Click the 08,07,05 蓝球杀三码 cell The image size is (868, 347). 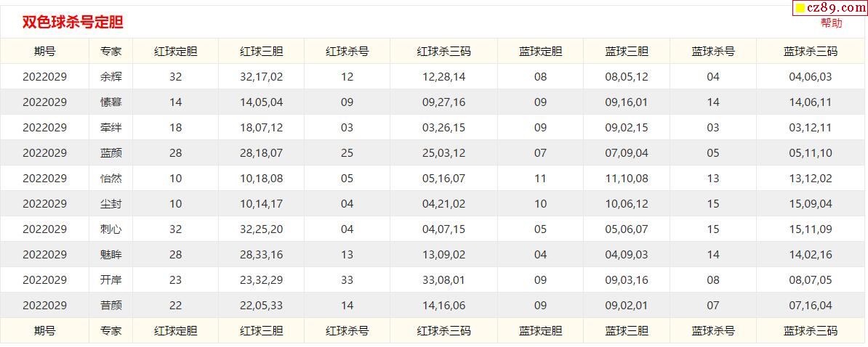coord(810,280)
